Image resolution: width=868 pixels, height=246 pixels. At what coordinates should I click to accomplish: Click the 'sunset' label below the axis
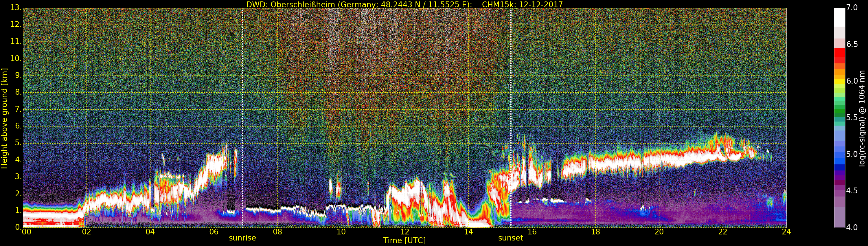510,238
